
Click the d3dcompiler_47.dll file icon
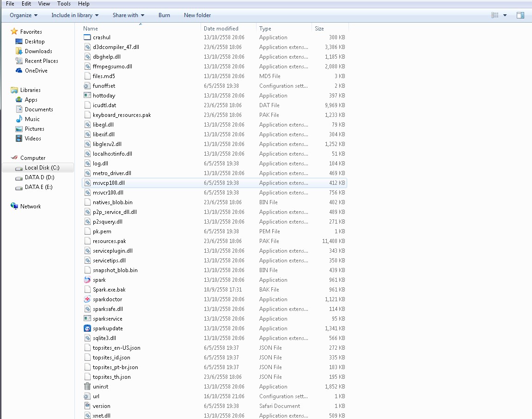(x=87, y=47)
